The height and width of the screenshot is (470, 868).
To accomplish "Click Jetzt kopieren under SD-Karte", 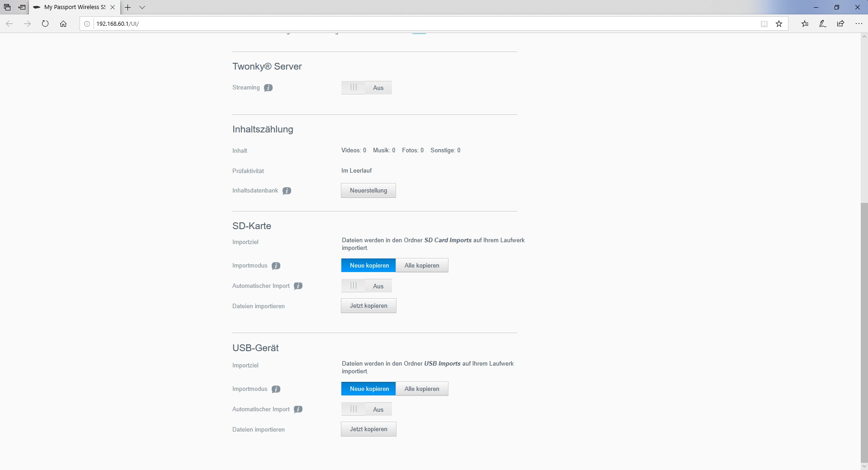I will (368, 306).
